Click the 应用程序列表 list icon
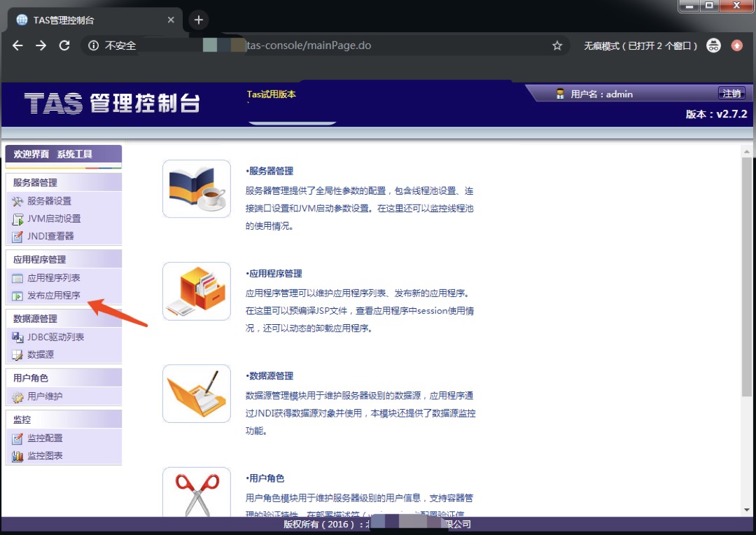Image resolution: width=756 pixels, height=535 pixels. [x=17, y=278]
